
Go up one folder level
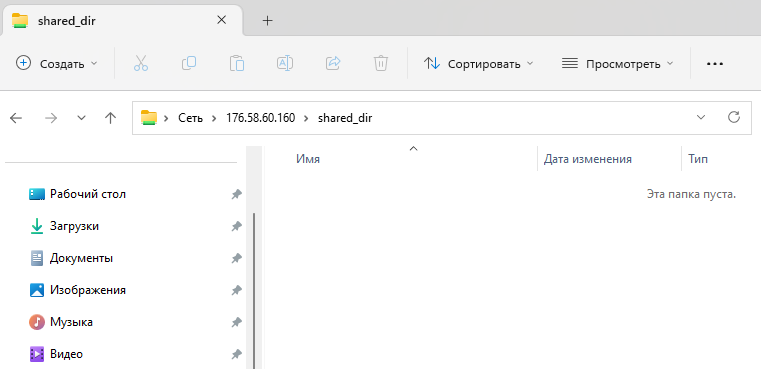[111, 118]
